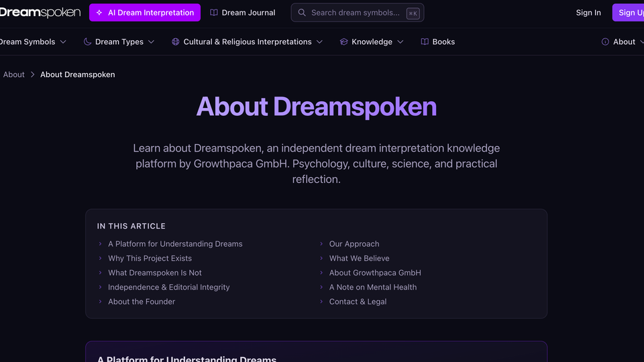Open the About menu in navigation
This screenshot has height=362, width=644.
[x=624, y=42]
